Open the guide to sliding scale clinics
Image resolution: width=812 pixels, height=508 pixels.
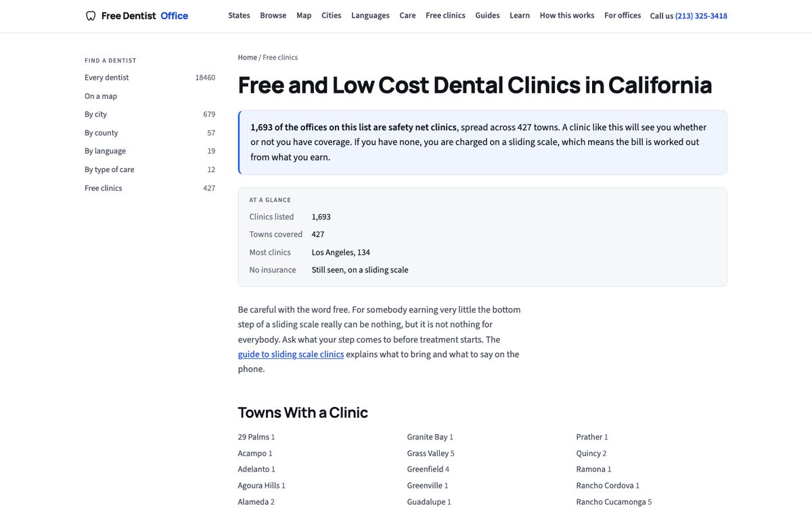coord(291,354)
